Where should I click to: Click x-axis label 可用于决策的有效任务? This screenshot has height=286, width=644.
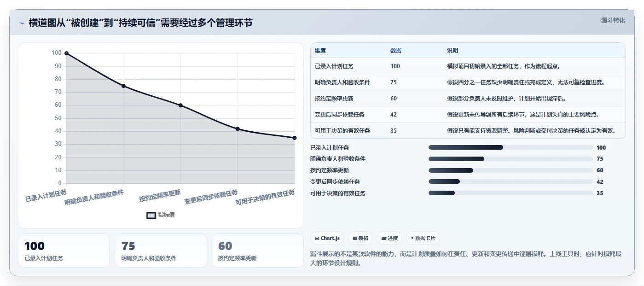tap(265, 198)
